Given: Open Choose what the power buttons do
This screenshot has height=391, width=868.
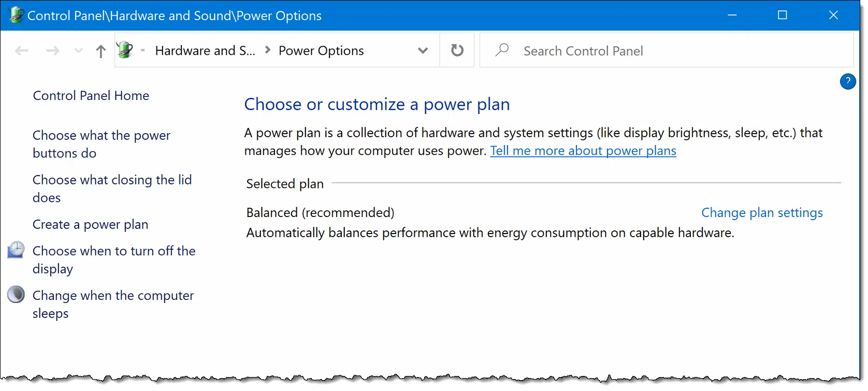Looking at the screenshot, I should coord(102,144).
